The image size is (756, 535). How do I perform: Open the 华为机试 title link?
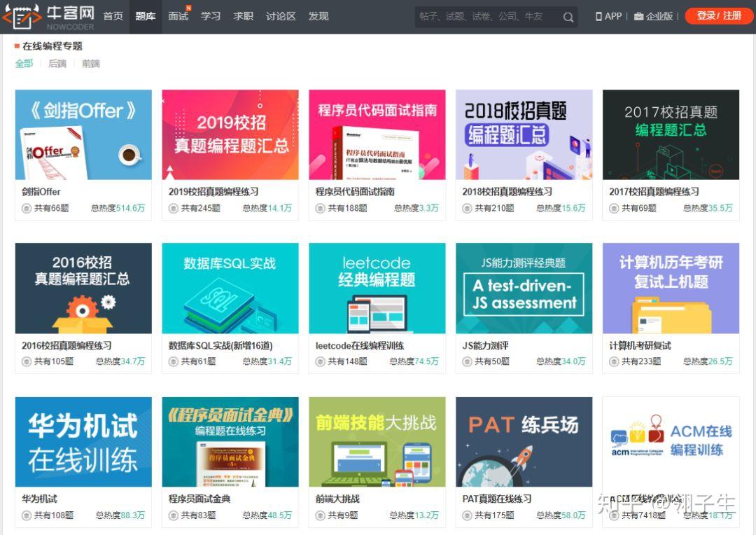(39, 499)
